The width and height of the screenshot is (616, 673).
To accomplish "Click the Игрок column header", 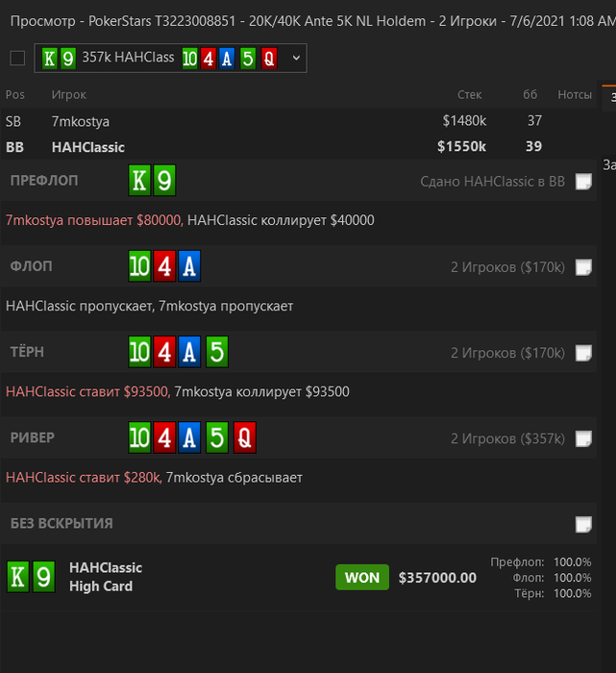I will click(x=68, y=95).
